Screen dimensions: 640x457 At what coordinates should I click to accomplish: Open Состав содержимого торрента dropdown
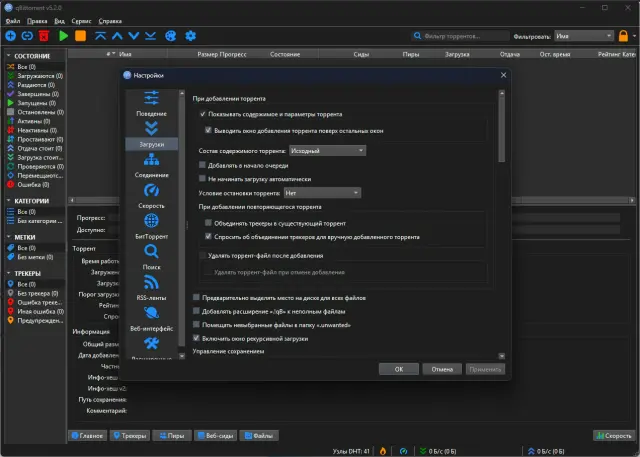[327, 151]
